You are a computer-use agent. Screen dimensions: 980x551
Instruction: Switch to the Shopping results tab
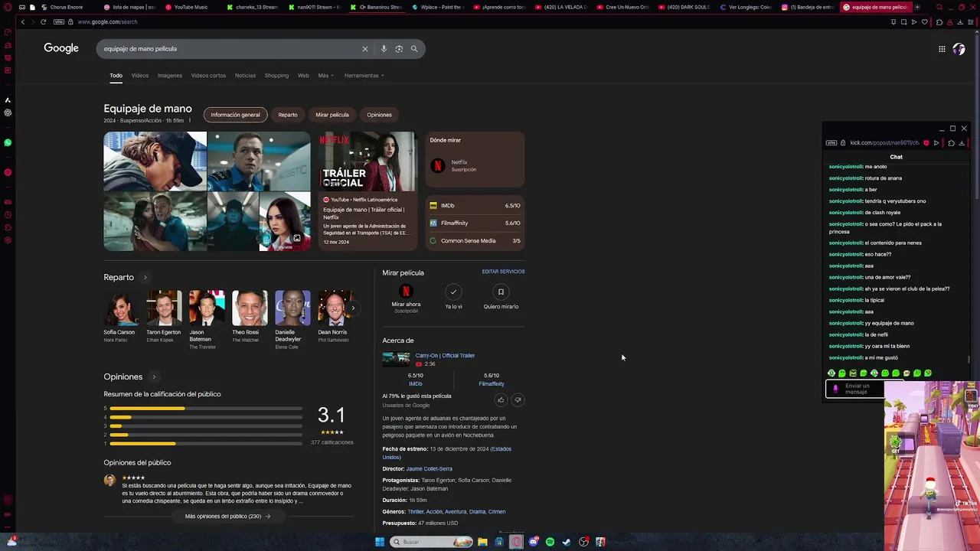276,76
